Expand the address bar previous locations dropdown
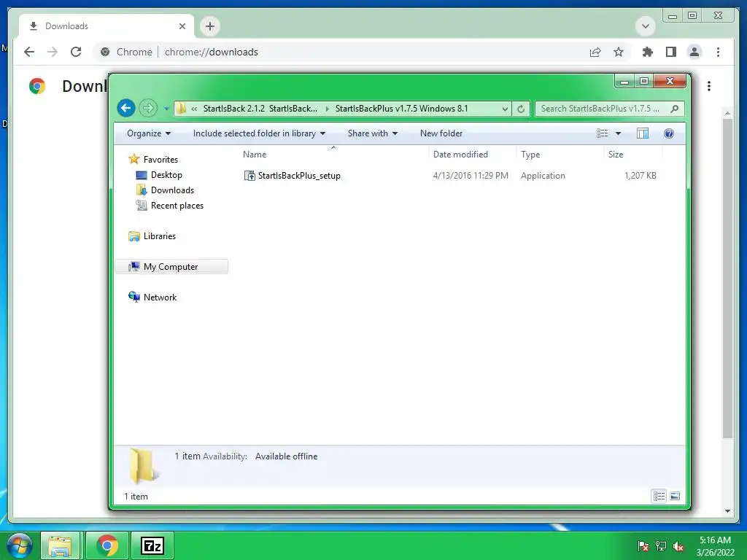This screenshot has height=560, width=747. click(x=505, y=109)
